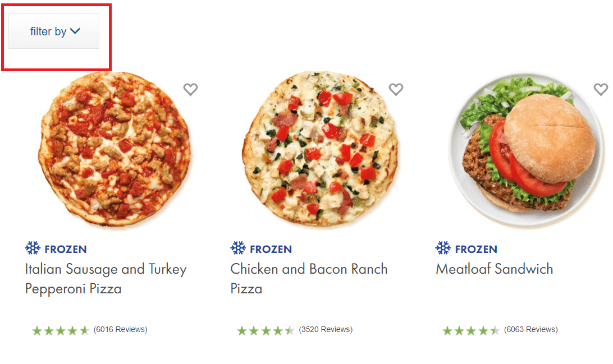613x364 pixels.
Task: Click the snowflake FROZEN icon under the meatloaf sandwich
Action: (x=442, y=248)
